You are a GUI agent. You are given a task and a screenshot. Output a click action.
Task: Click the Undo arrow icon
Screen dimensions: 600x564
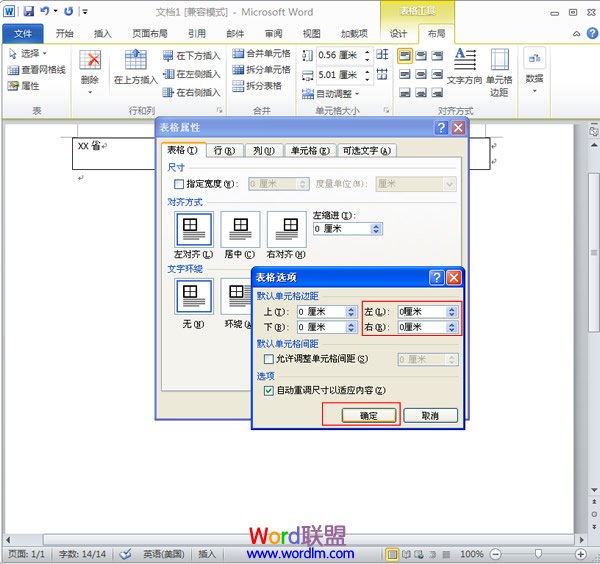(x=45, y=11)
